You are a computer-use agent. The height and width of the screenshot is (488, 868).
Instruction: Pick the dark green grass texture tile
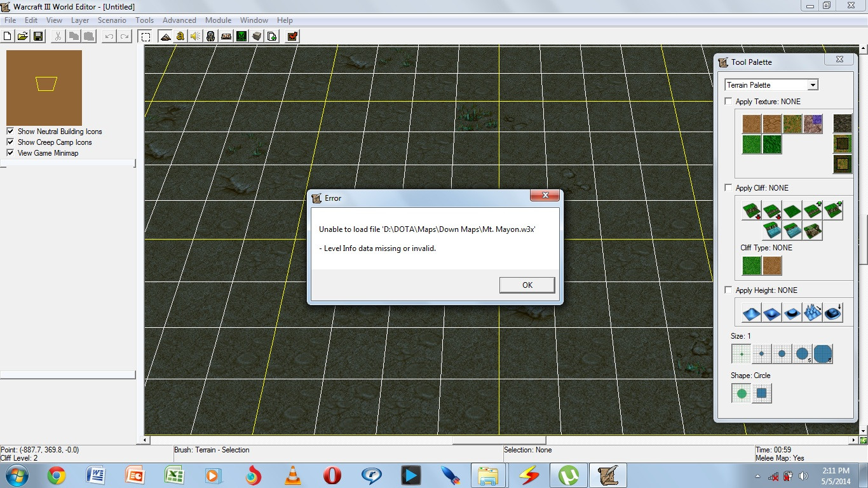(772, 144)
